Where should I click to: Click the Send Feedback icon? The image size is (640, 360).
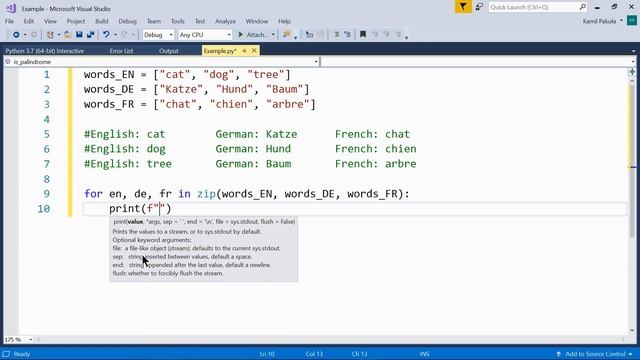(x=479, y=7)
